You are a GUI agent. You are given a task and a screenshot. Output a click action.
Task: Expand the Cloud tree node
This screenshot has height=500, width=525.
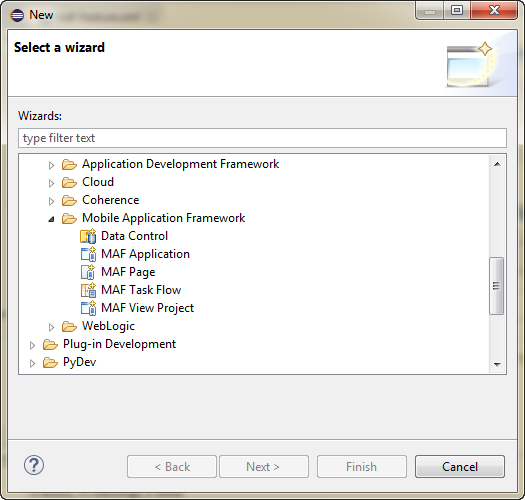(51, 183)
